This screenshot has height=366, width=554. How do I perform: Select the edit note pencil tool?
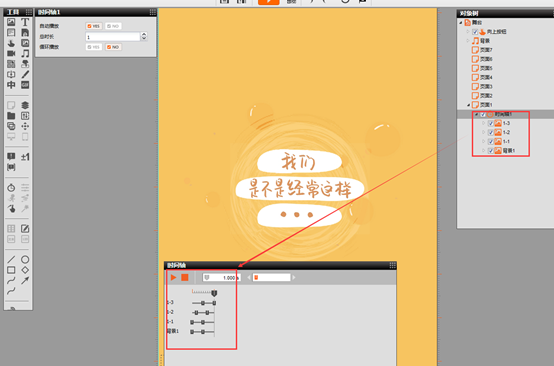pyautogui.click(x=25, y=229)
